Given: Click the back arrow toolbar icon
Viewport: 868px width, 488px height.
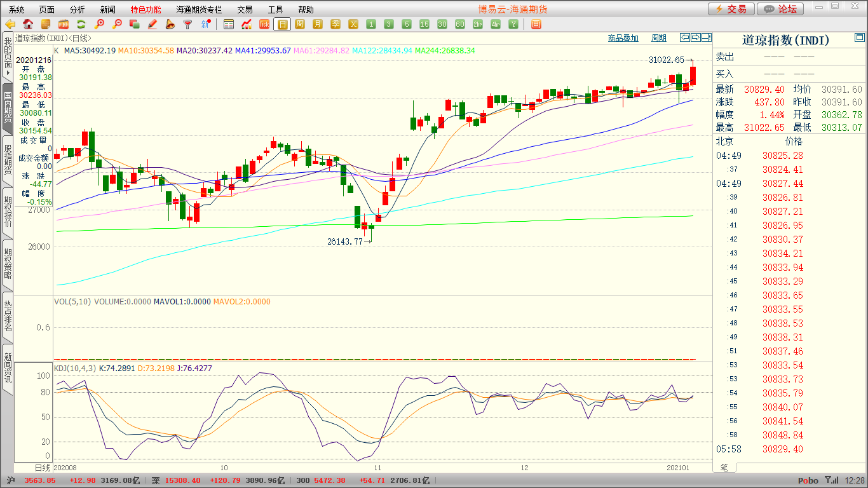Looking at the screenshot, I should [10, 25].
